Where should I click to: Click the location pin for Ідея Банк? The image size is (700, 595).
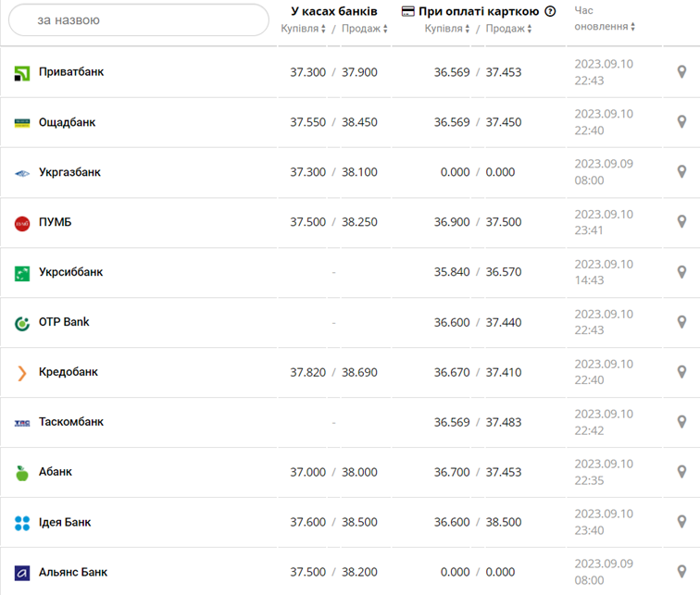(681, 522)
